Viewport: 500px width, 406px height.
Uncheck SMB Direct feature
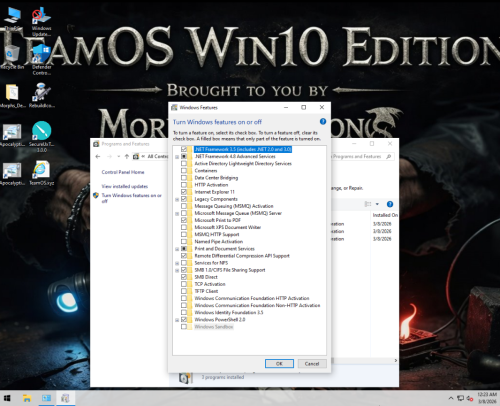click(184, 277)
